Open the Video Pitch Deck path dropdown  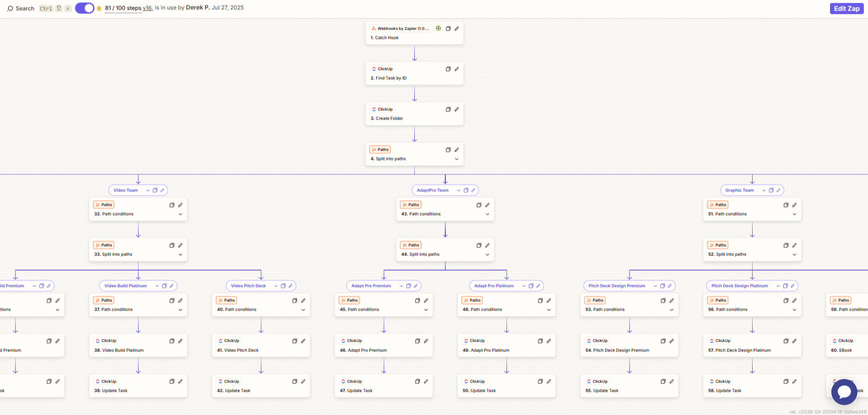pyautogui.click(x=276, y=286)
